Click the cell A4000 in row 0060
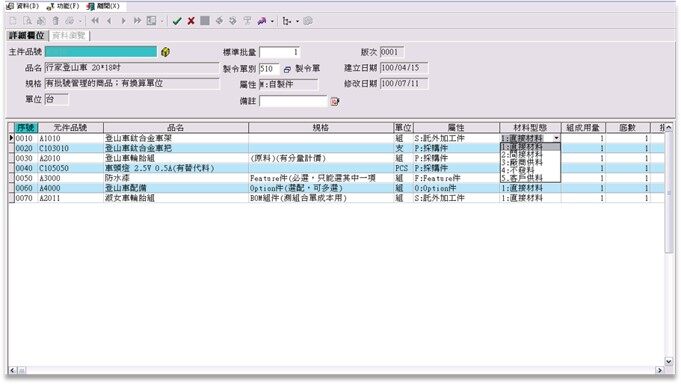The image size is (681, 384). pos(71,188)
